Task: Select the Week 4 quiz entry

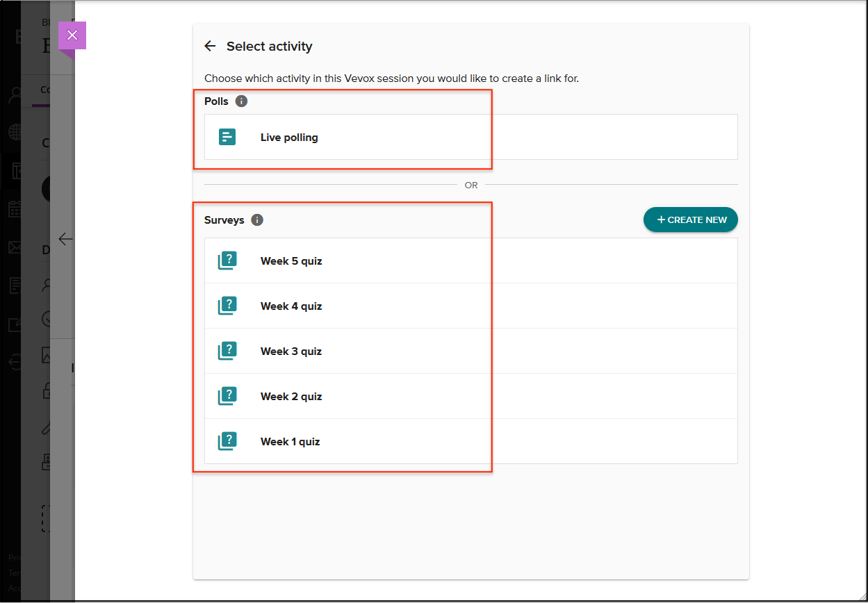Action: click(290, 306)
